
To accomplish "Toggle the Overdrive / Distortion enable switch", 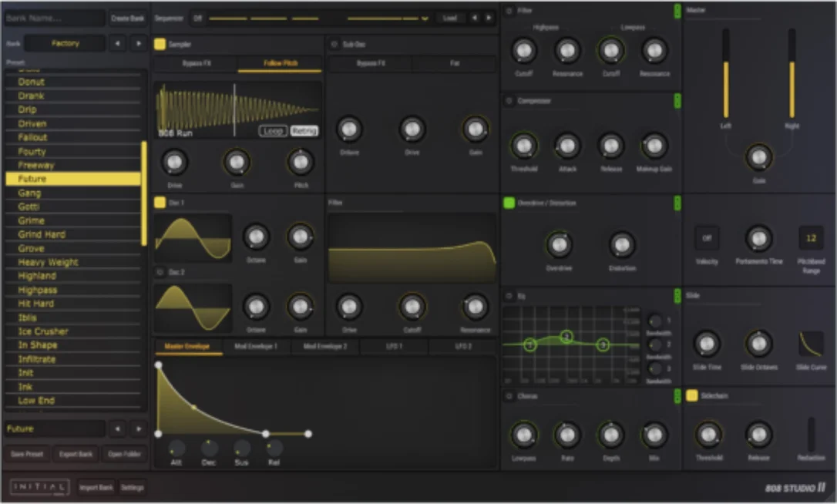I will click(509, 203).
